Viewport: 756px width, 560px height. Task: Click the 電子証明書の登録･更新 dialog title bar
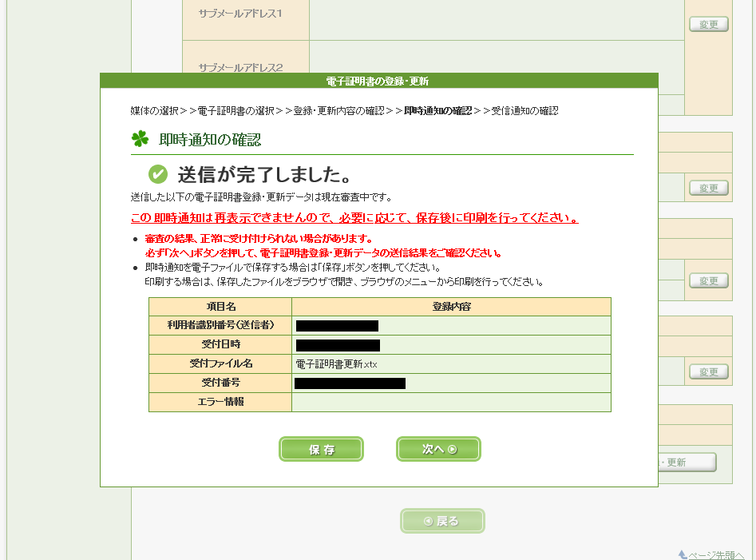tap(379, 81)
